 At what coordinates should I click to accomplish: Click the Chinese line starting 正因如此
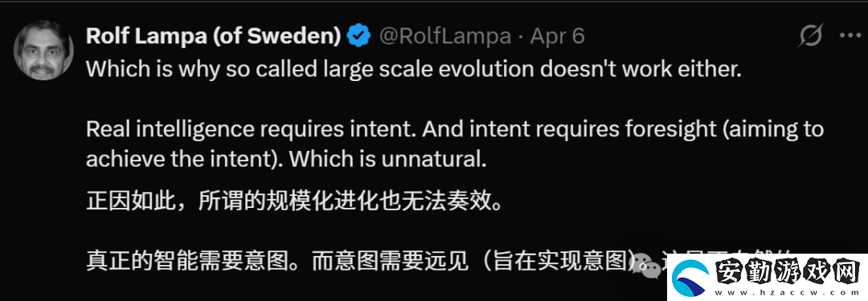(294, 201)
